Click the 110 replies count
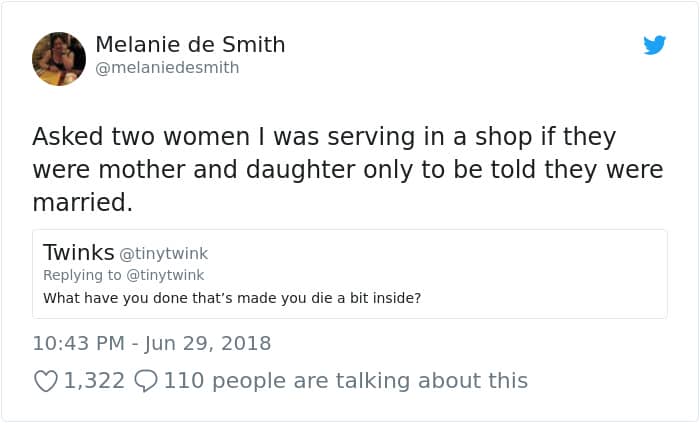700x423 pixels. pos(183,380)
